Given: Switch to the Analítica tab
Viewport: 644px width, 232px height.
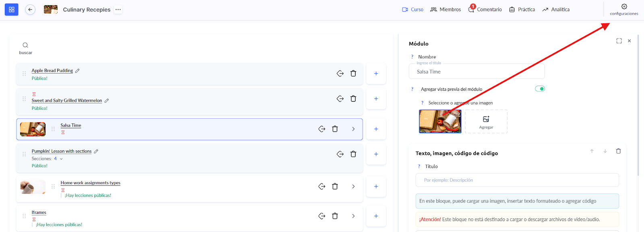Looking at the screenshot, I should [556, 10].
